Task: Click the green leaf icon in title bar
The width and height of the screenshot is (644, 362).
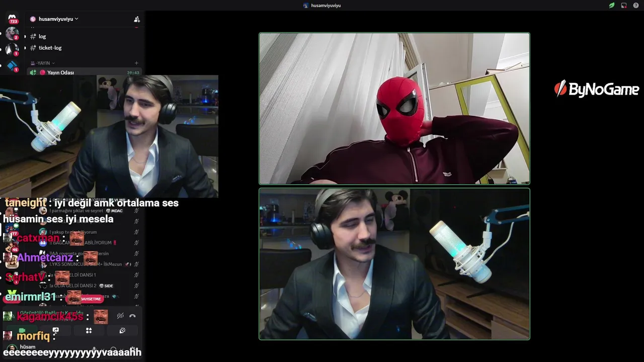Action: (x=612, y=6)
